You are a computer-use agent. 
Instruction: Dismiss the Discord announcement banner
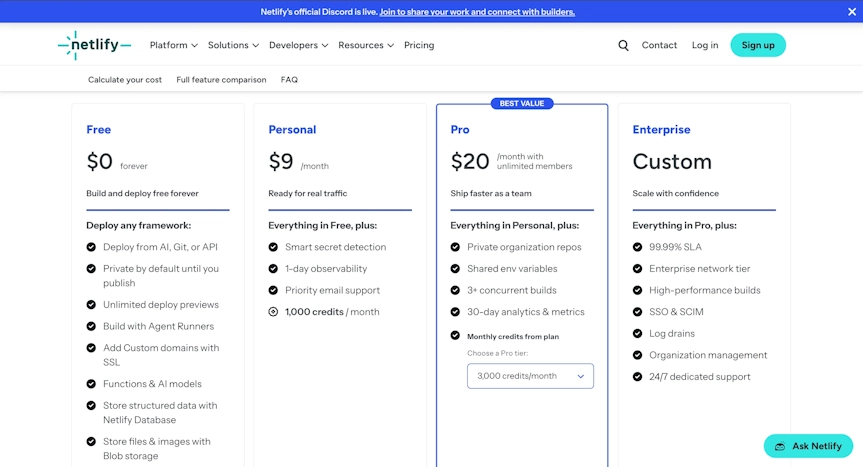point(852,12)
